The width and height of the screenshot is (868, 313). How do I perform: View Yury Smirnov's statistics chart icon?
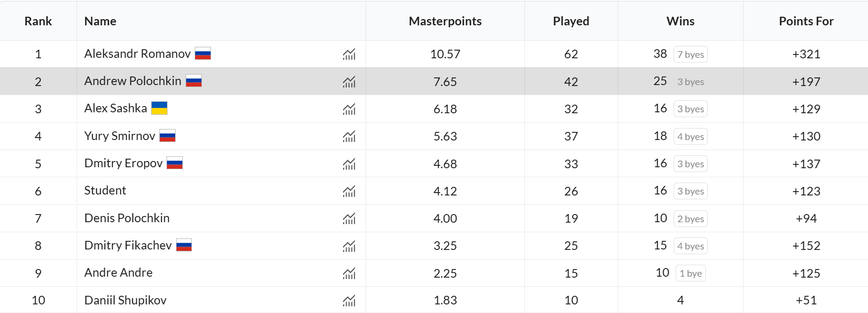coord(349,137)
